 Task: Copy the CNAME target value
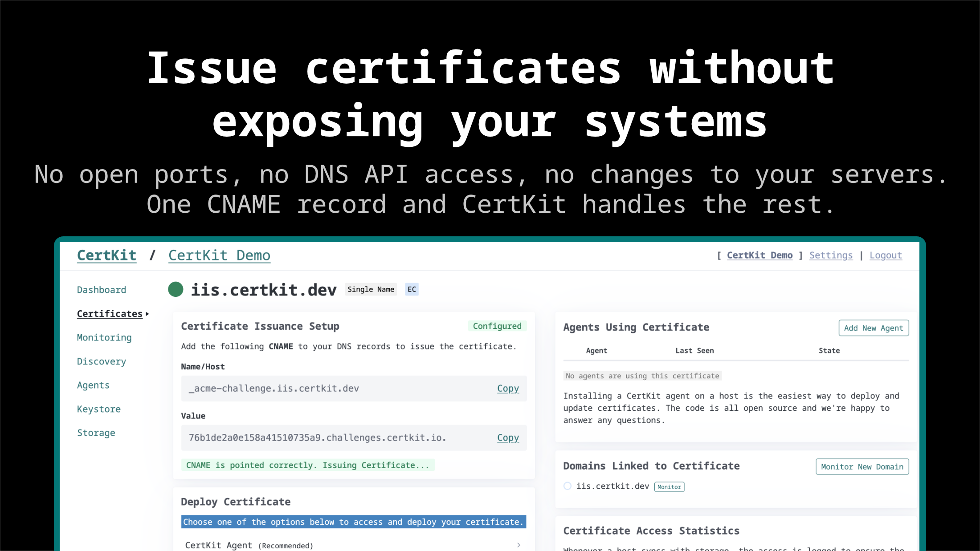[508, 438]
